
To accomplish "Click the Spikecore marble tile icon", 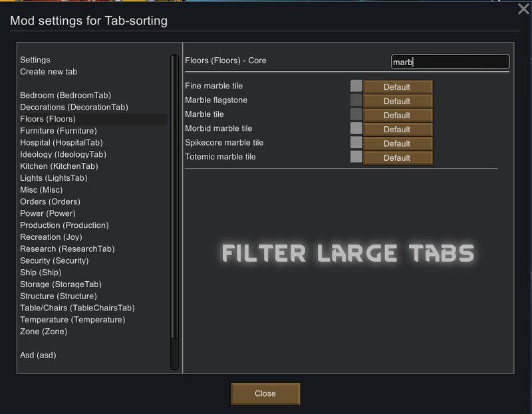I will point(356,143).
